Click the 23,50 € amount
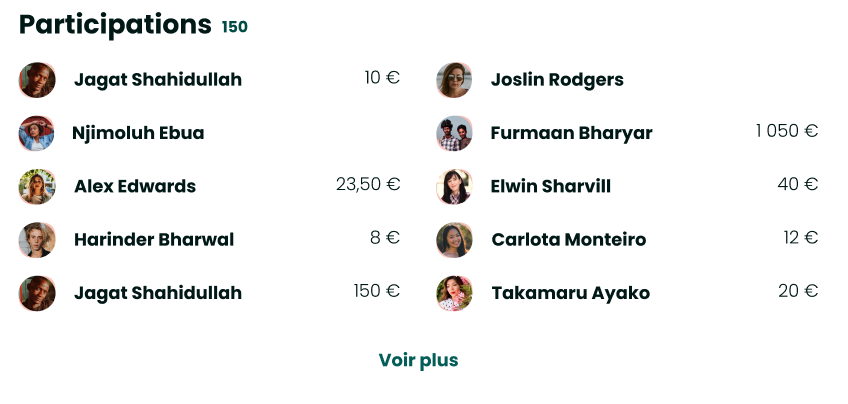 click(x=368, y=184)
